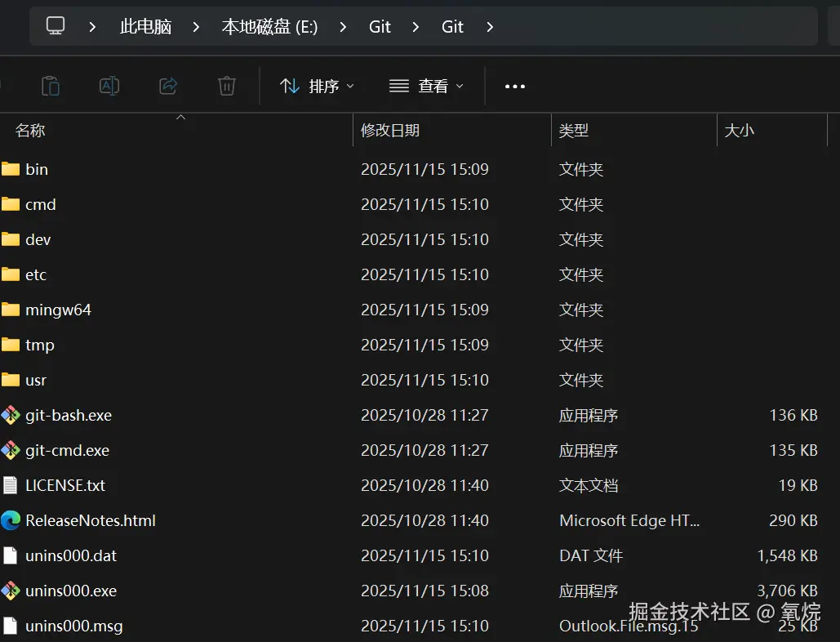Click the tmp folder name
The height and width of the screenshot is (642, 840).
coord(40,346)
